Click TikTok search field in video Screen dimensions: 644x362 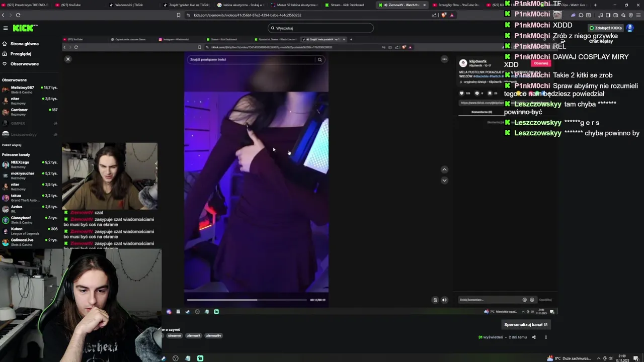pos(251,59)
